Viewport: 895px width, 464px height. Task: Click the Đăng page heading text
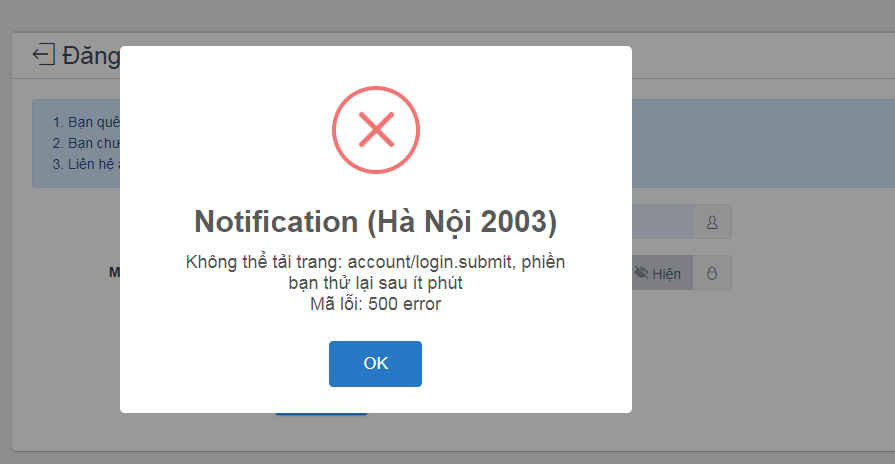point(90,55)
